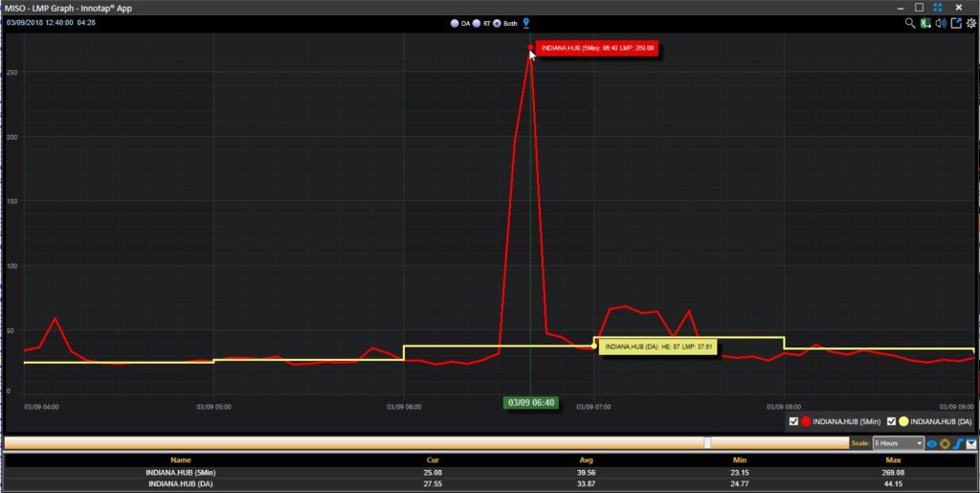Select the DA radio button
Image resolution: width=980 pixels, height=493 pixels.
(455, 24)
